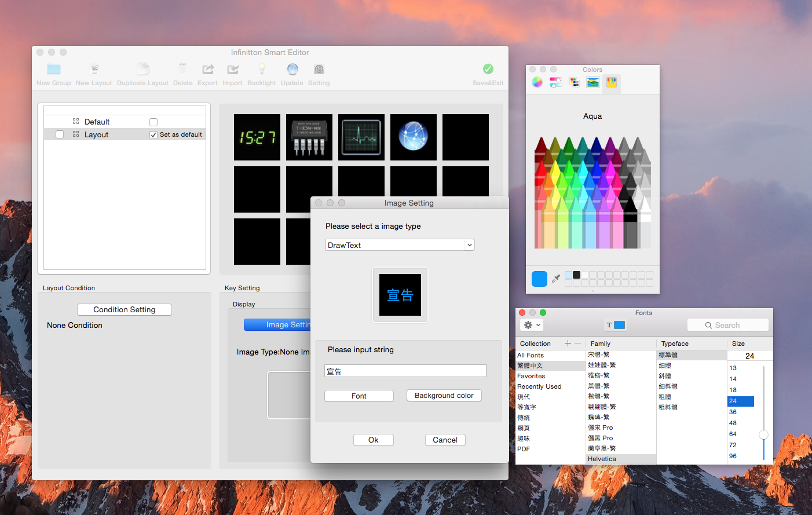Select the color wheel picker icon

click(537, 82)
